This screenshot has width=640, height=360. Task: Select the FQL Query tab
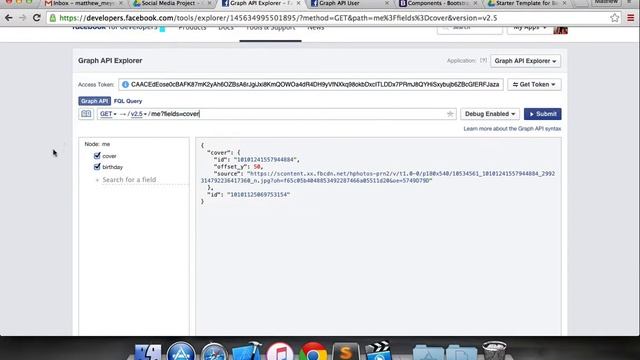(x=128, y=101)
